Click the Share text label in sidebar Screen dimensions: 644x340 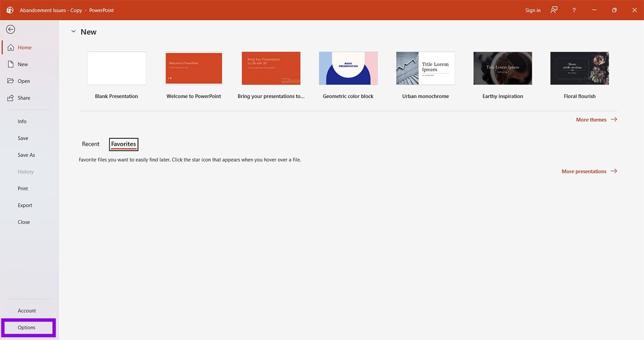[24, 98]
